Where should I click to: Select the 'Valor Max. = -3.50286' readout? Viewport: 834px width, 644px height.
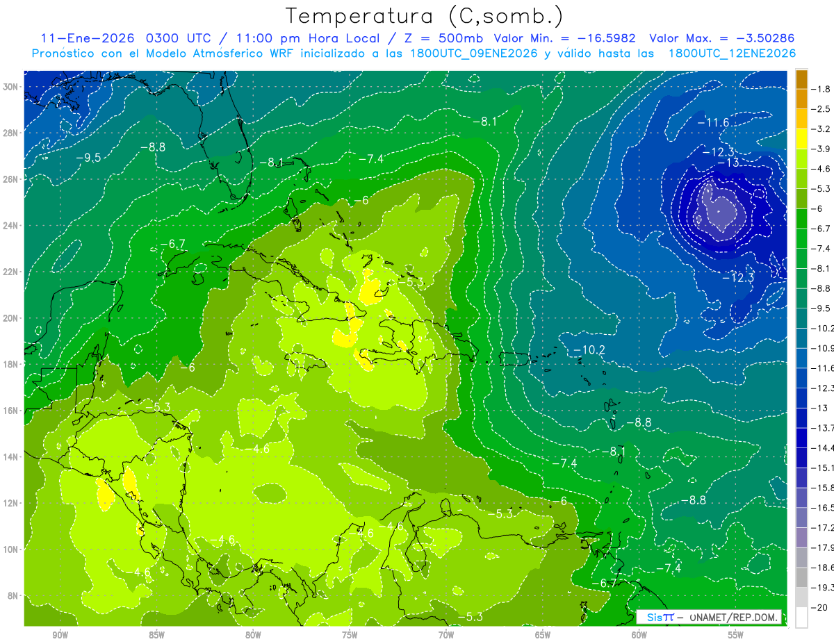click(x=722, y=38)
